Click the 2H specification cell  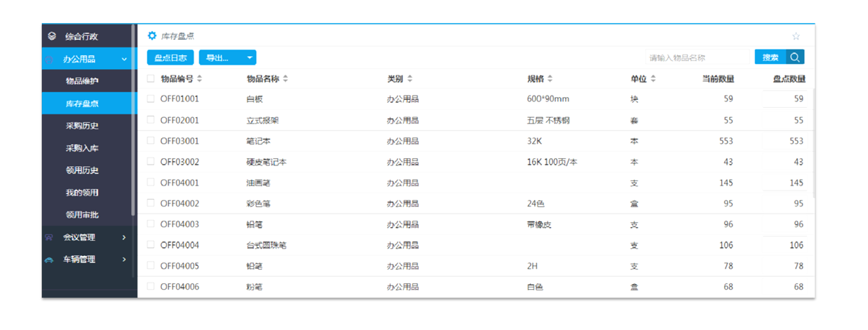click(x=532, y=266)
